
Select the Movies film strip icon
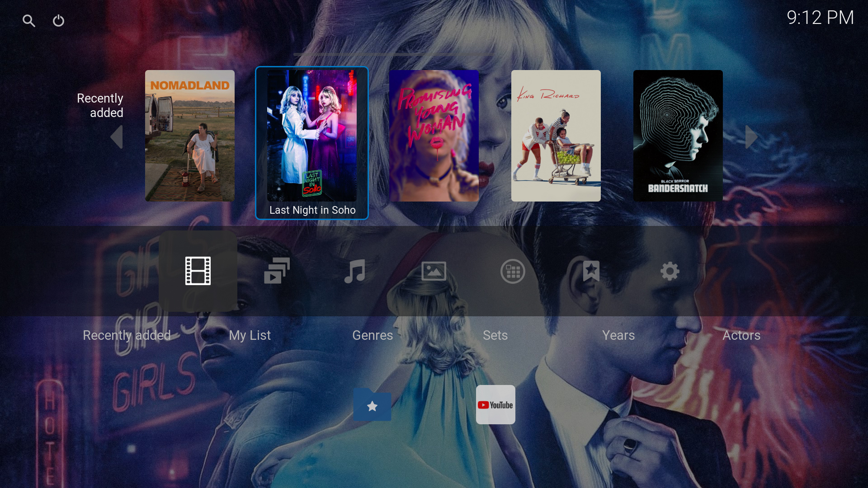tap(198, 271)
